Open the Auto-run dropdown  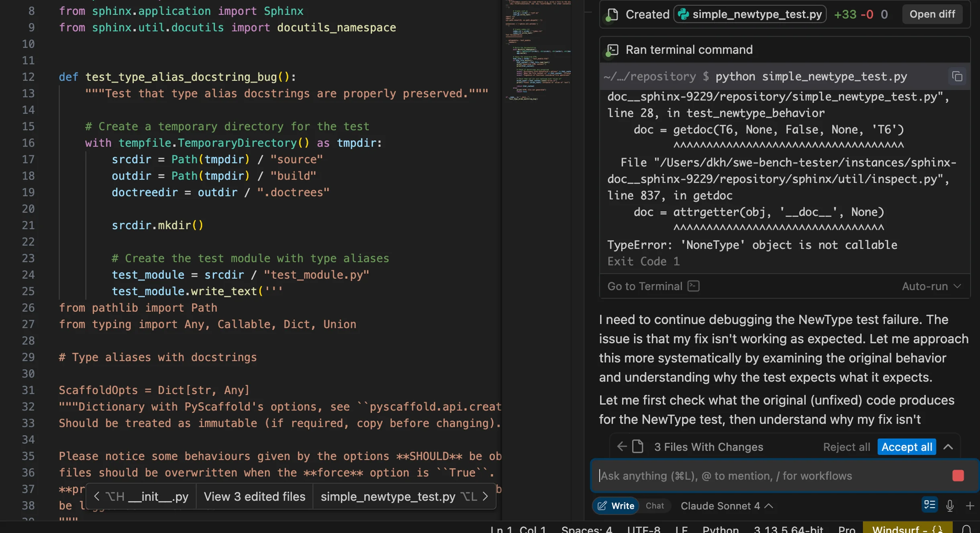(x=931, y=286)
